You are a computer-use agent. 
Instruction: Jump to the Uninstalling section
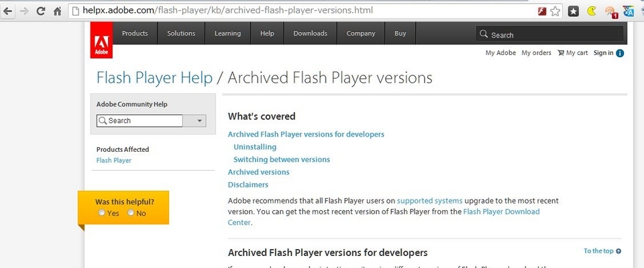[x=255, y=146]
